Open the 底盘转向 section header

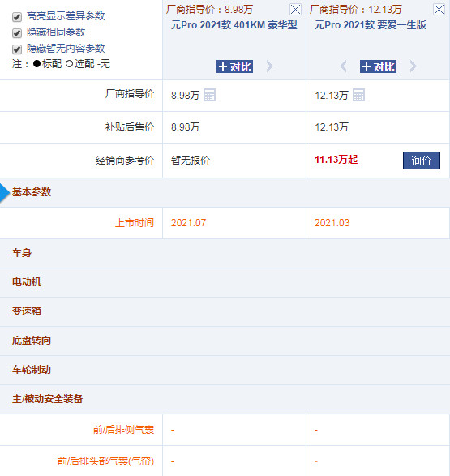225,341
